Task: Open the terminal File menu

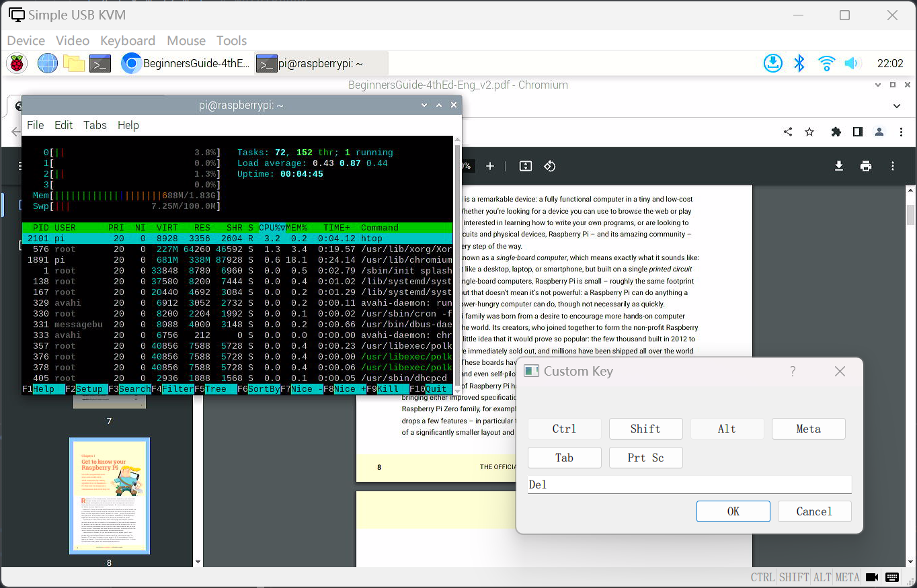Action: [36, 125]
